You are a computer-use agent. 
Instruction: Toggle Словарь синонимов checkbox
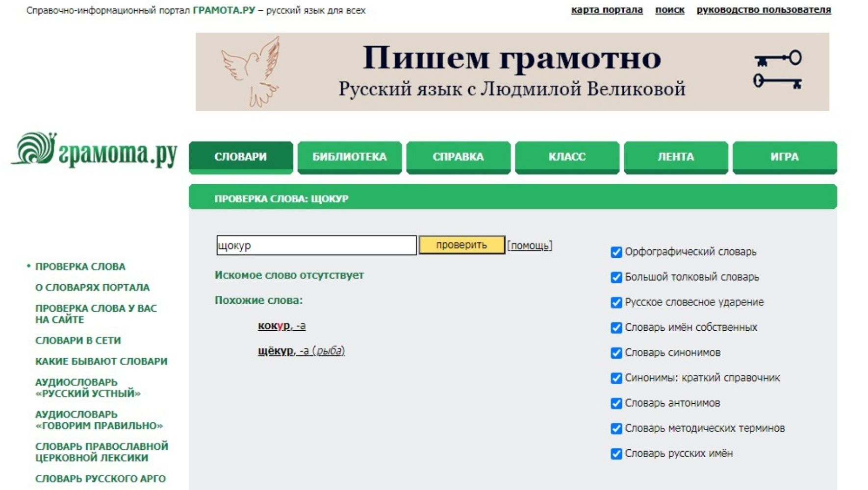(x=616, y=353)
